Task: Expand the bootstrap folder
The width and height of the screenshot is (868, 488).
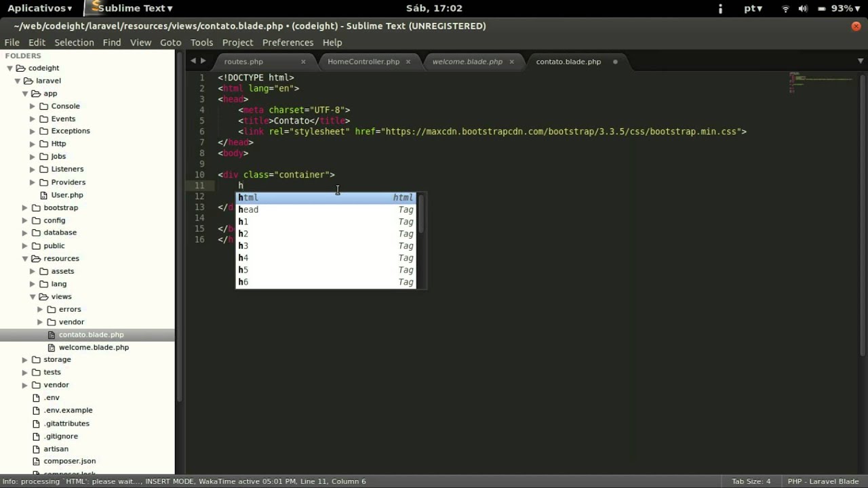Action: pos(25,207)
